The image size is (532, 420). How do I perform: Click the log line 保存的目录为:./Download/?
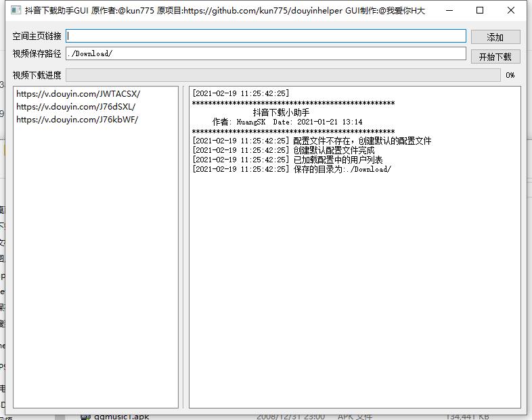click(x=292, y=169)
